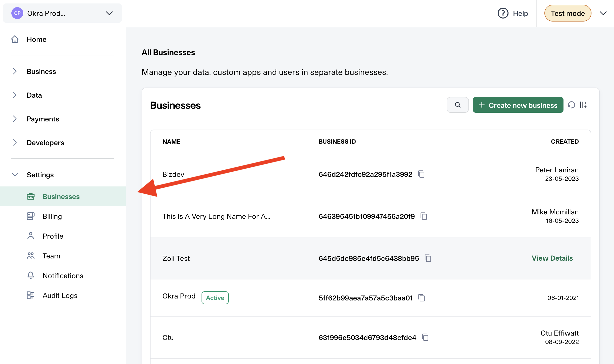The width and height of the screenshot is (614, 364).
Task: Select 'This Is A Very Long Name For A...' row
Action: click(x=216, y=216)
